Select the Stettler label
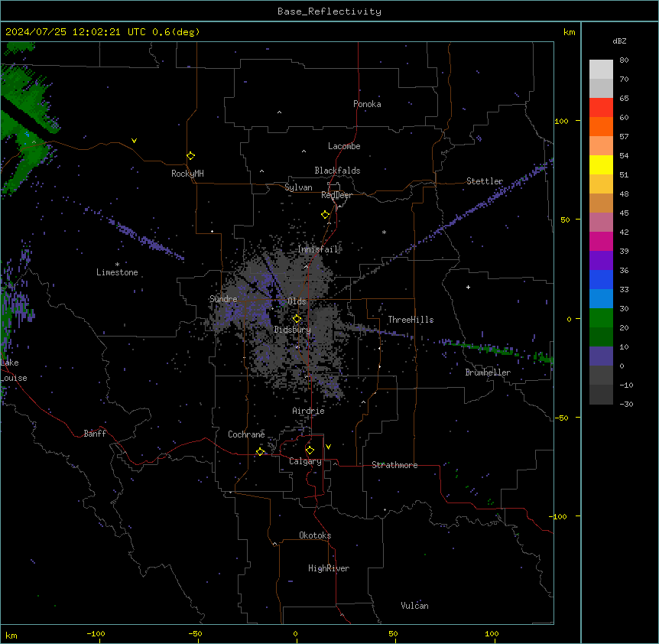659x644 pixels. pyautogui.click(x=485, y=181)
